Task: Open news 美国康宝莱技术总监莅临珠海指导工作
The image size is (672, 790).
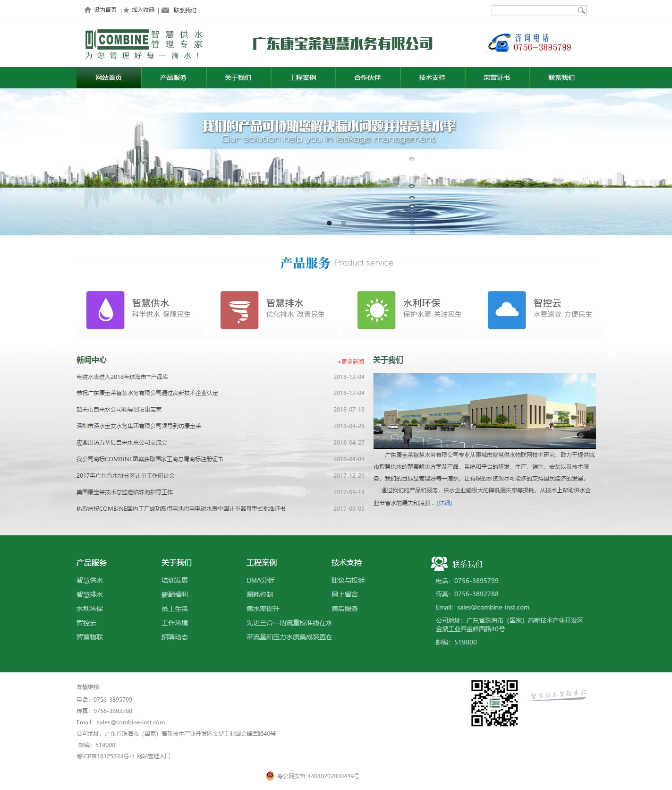Action: pyautogui.click(x=125, y=492)
